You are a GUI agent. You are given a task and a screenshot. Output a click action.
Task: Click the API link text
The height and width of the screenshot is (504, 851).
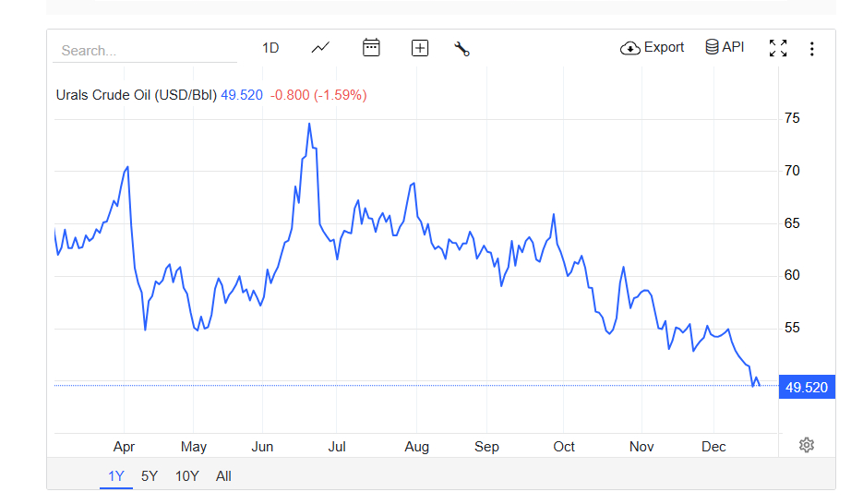734,47
